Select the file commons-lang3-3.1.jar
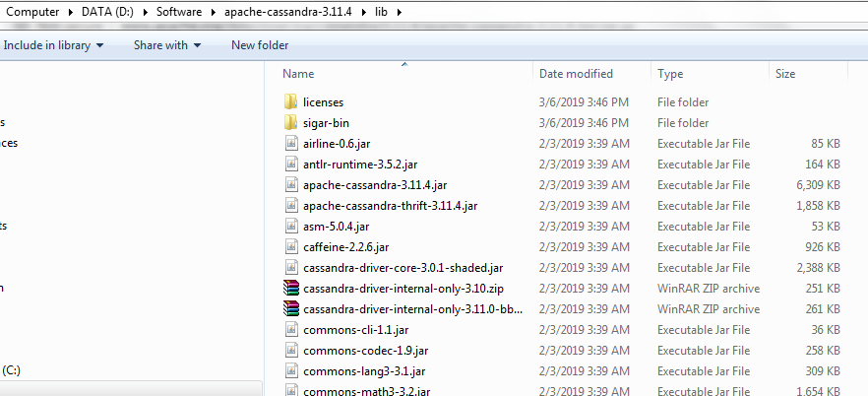868x396 pixels. point(364,371)
